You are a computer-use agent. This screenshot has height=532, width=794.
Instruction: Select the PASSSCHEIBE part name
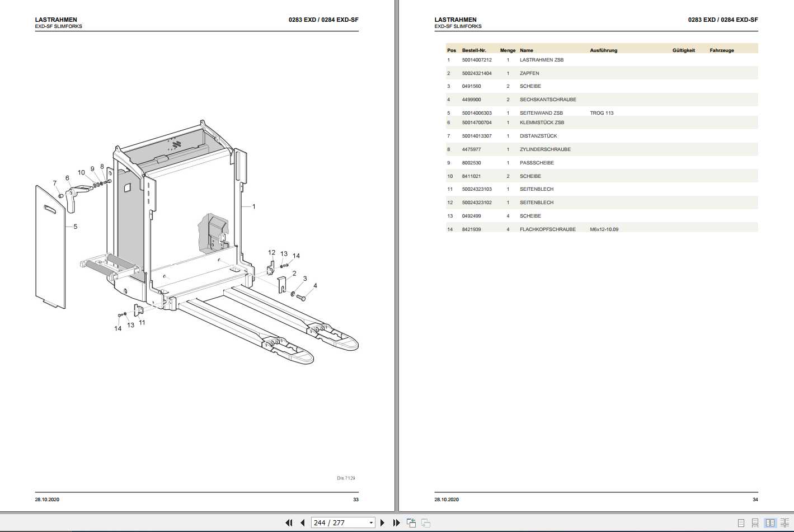click(537, 163)
